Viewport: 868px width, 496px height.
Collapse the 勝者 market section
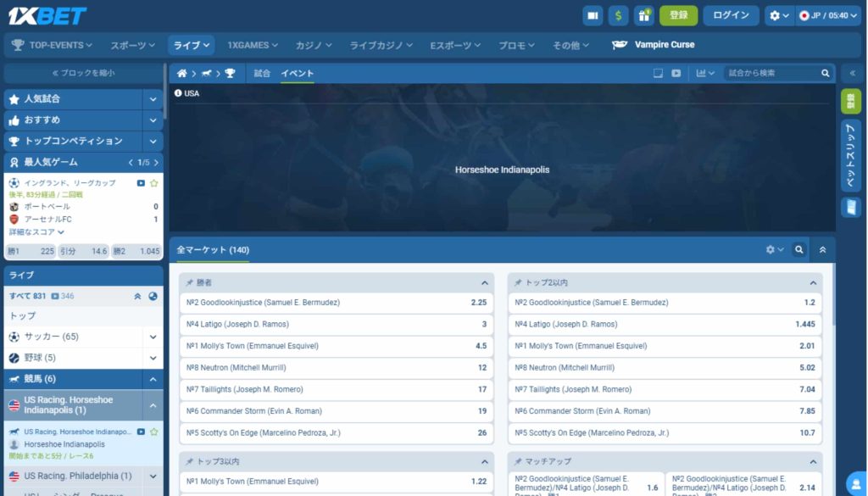(x=485, y=283)
